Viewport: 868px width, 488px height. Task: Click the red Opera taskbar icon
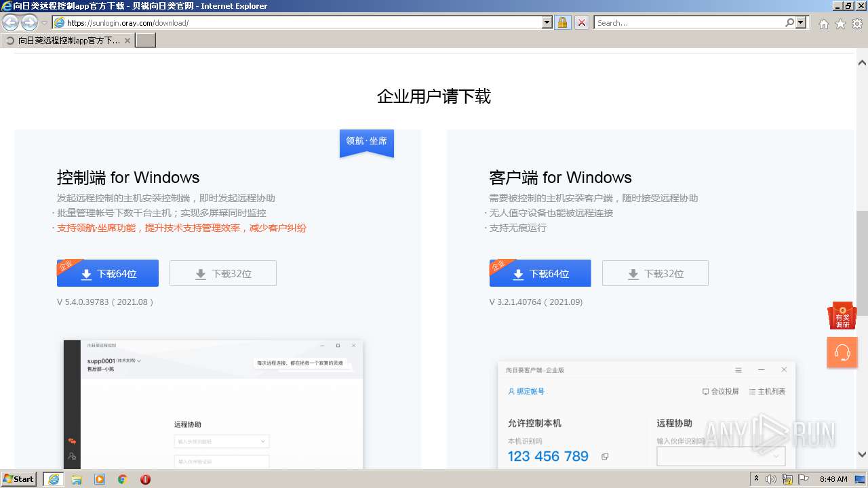point(145,479)
